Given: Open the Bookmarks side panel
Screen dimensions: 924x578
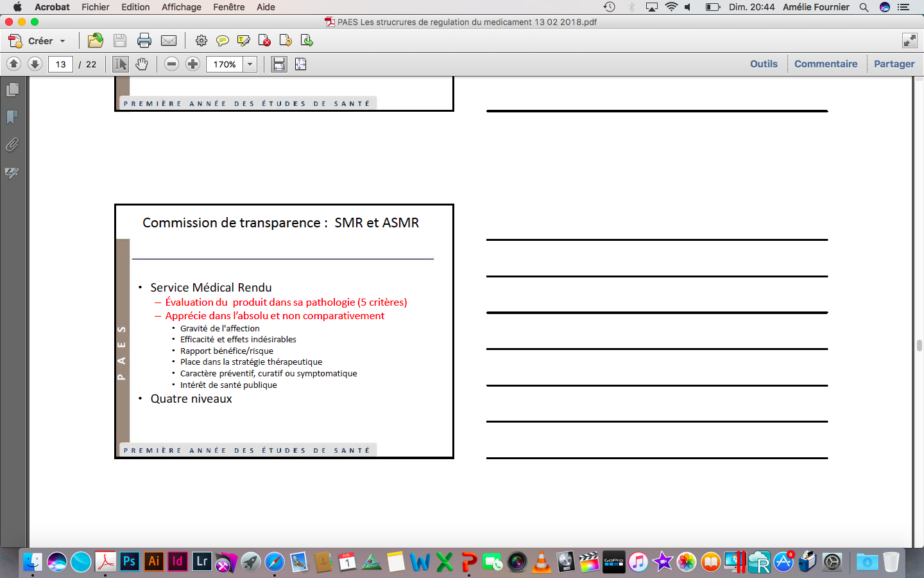Looking at the screenshot, I should pyautogui.click(x=12, y=117).
